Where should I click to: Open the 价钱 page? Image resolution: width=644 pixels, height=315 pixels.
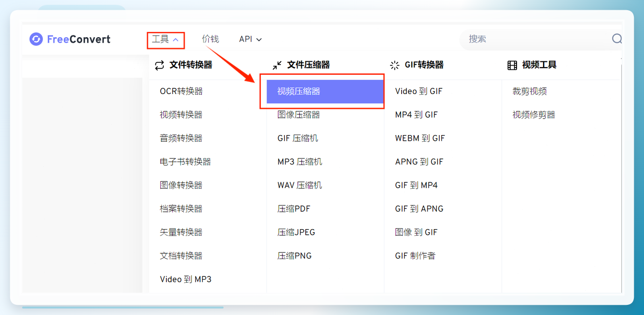point(210,39)
